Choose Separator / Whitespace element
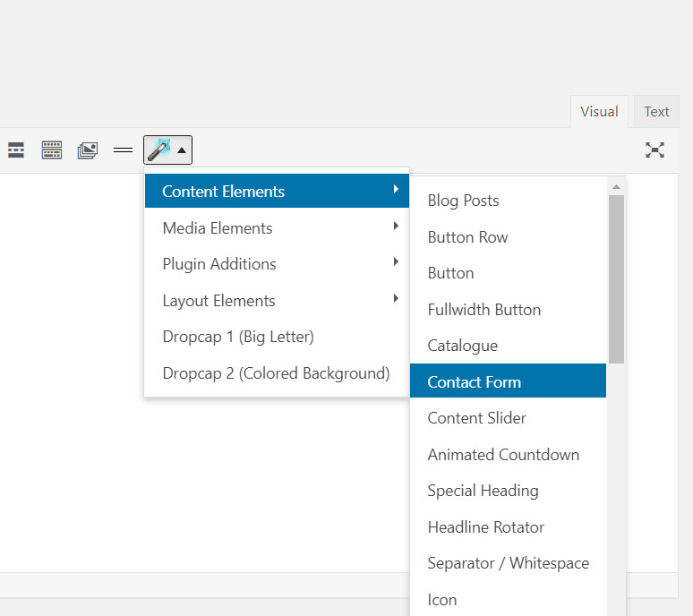The height and width of the screenshot is (616, 693). [508, 563]
